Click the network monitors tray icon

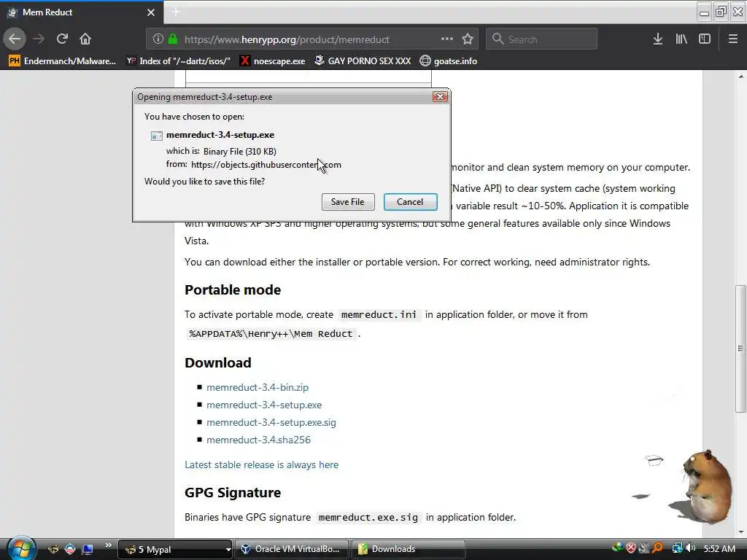(x=677, y=548)
